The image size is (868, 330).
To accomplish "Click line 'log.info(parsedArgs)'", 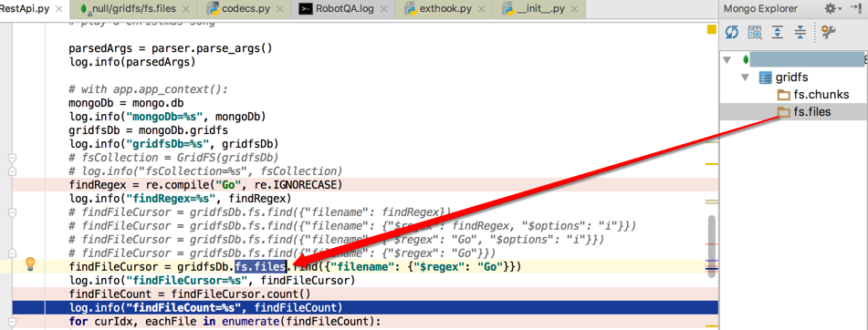I will coord(132,62).
